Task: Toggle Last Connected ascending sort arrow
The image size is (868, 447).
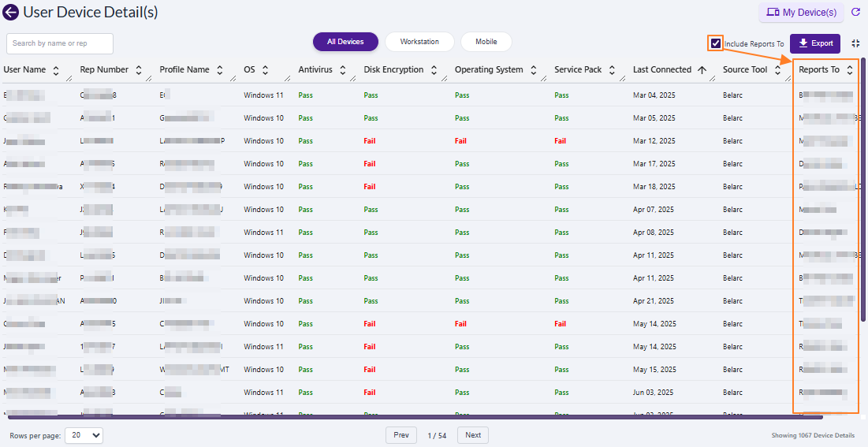Action: [702, 70]
